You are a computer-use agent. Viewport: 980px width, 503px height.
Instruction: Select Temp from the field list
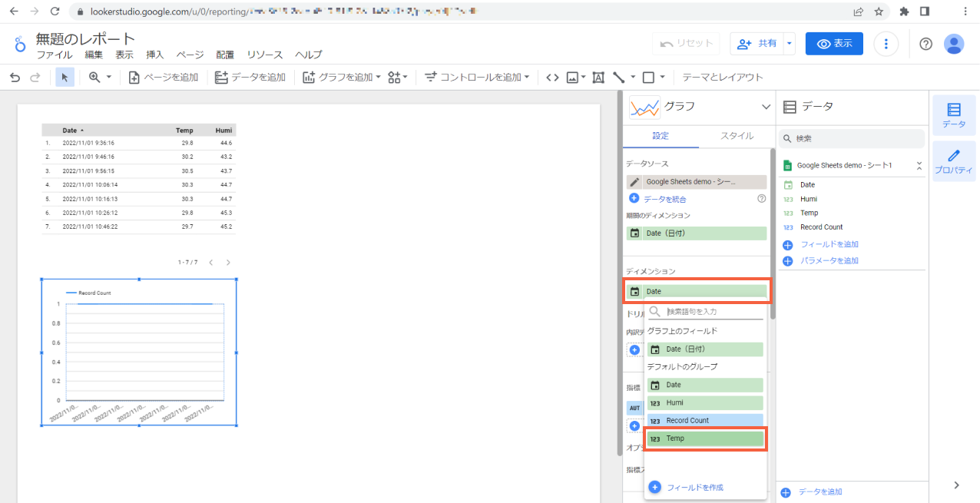pos(704,438)
